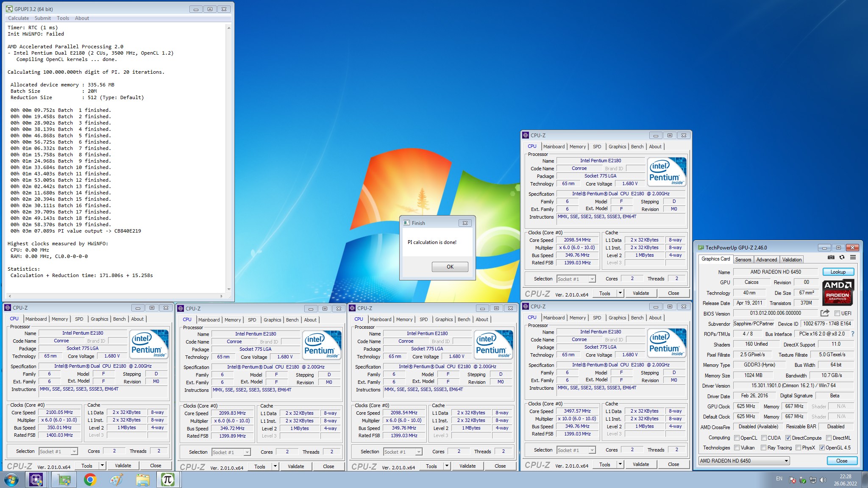
Task: Open Paint from the taskbar
Action: pos(116,480)
